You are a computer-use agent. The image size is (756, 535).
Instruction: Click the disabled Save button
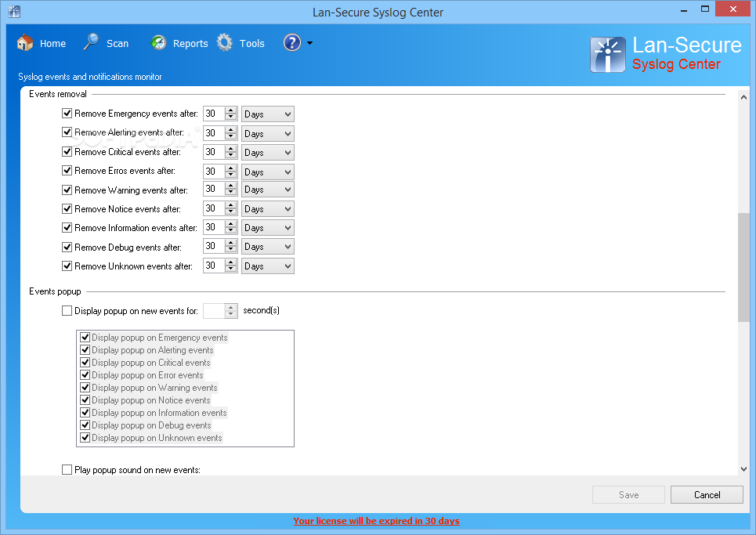tap(628, 494)
